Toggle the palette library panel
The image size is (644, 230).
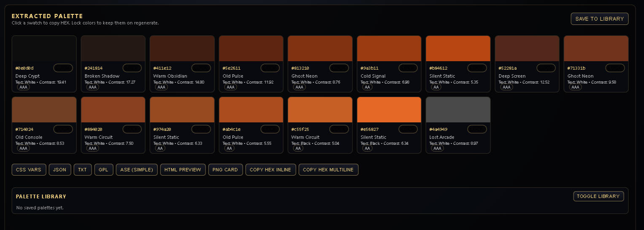point(598,196)
